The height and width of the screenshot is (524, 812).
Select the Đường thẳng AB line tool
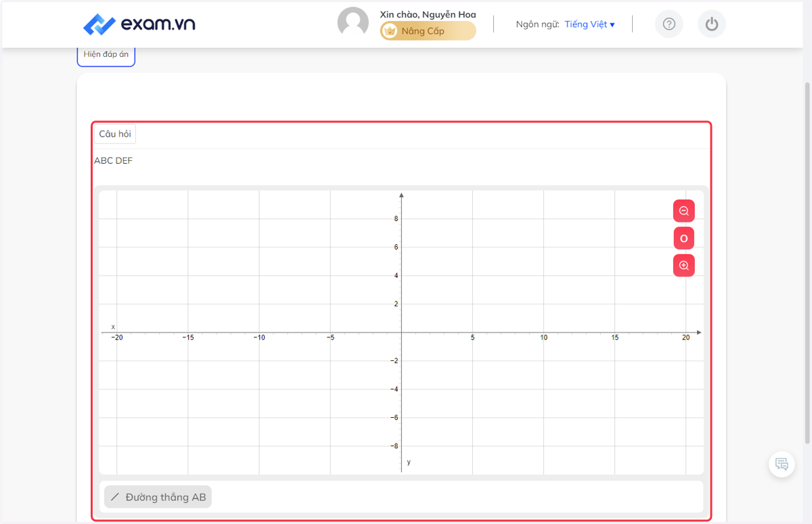click(x=158, y=497)
